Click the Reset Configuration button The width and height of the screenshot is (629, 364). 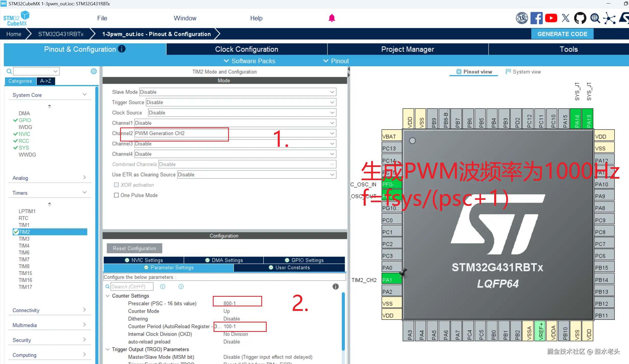[x=134, y=248]
